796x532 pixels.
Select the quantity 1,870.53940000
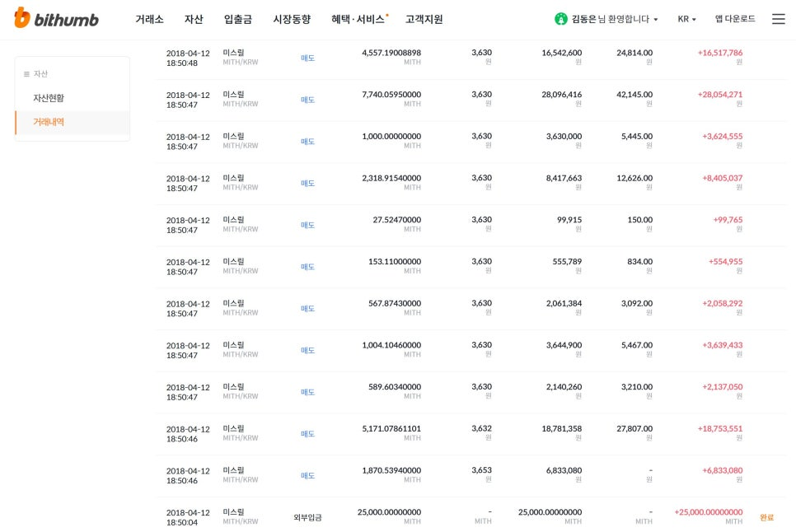pyautogui.click(x=391, y=470)
